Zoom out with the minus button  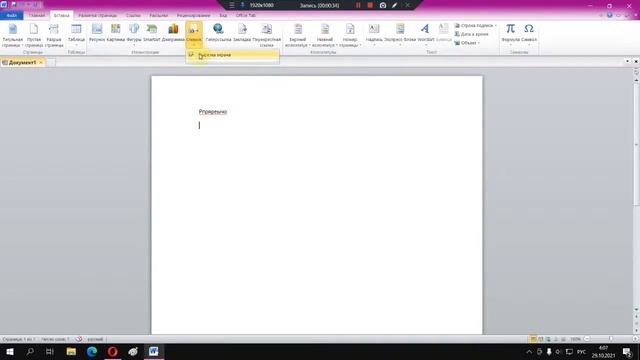tap(587, 339)
